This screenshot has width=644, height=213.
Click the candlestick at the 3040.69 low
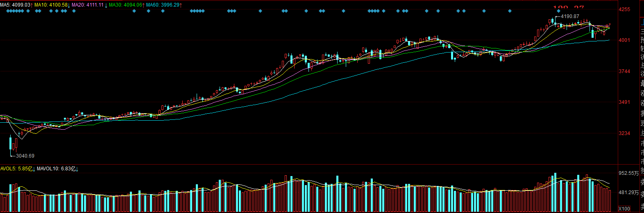click(x=11, y=145)
